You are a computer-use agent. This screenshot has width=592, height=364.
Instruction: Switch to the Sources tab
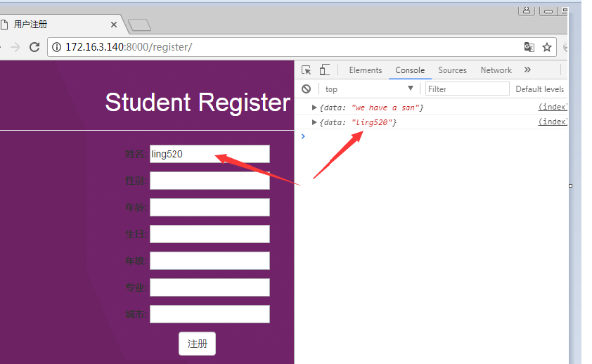[452, 70]
